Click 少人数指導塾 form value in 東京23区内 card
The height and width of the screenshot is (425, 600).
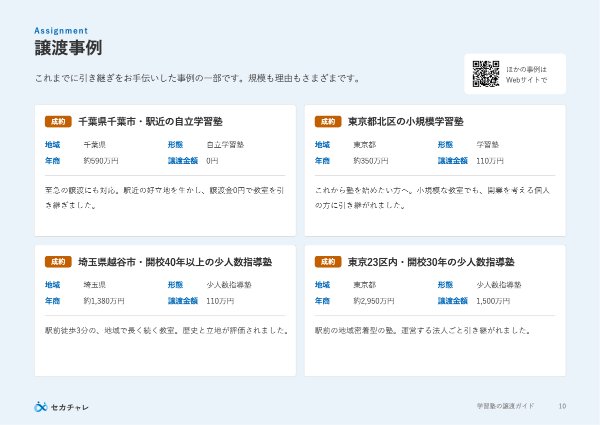click(499, 285)
